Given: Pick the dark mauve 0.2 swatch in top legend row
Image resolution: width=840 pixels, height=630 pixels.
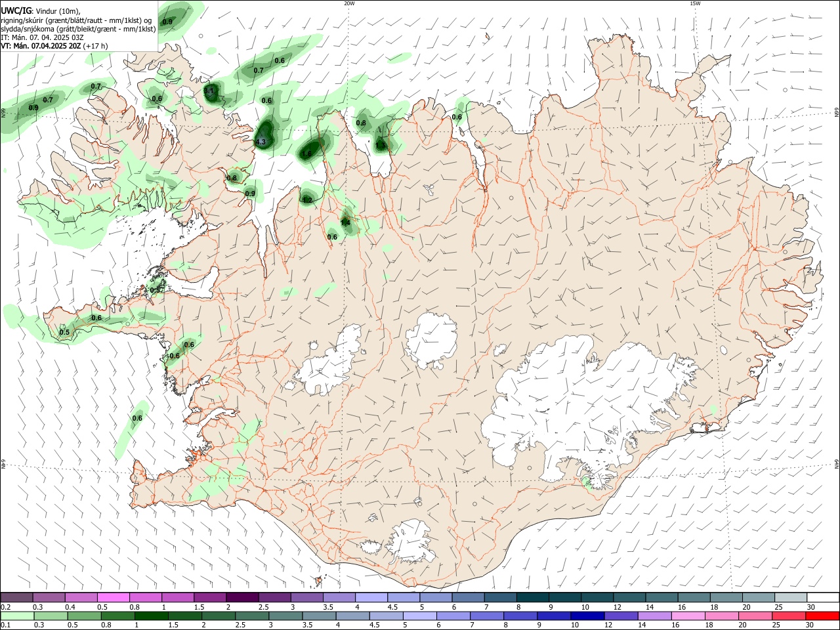Looking at the screenshot, I should 17,597.
